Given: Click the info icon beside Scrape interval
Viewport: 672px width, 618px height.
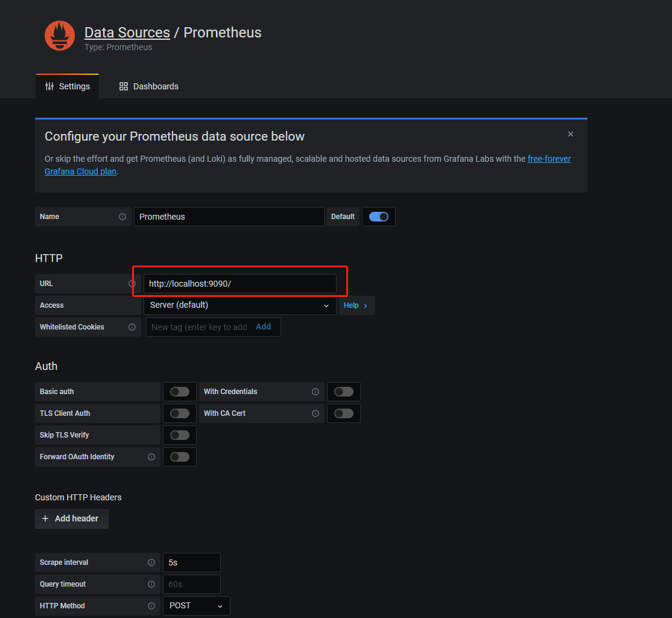Looking at the screenshot, I should [151, 562].
